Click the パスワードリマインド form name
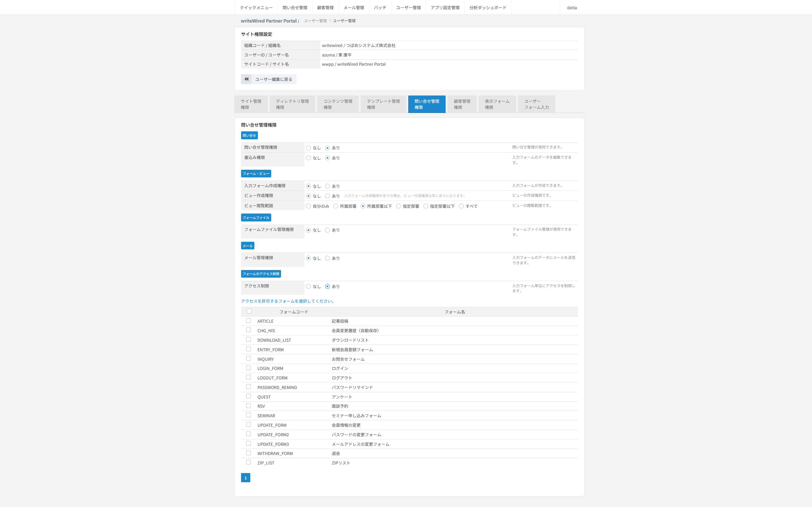Screen dimensions: 812x507 click(352, 387)
